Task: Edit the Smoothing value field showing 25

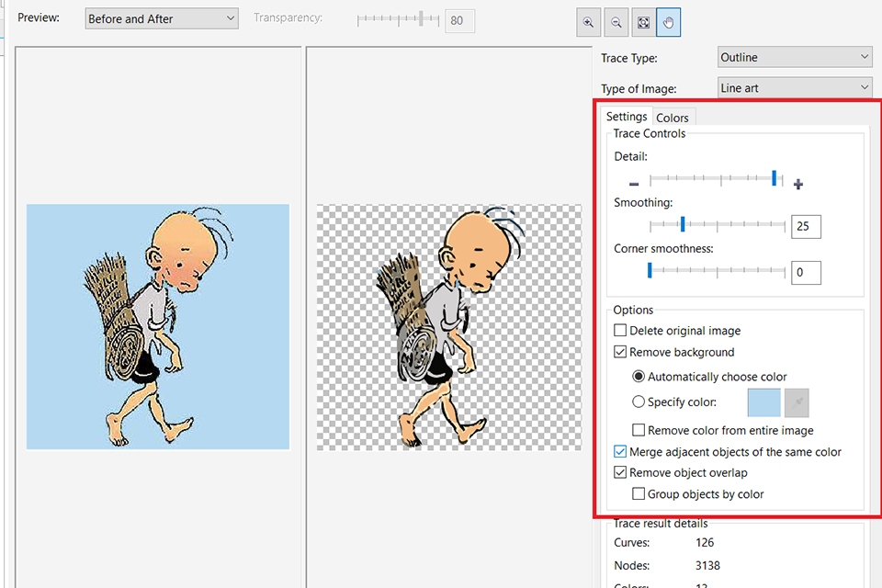Action: point(806,226)
